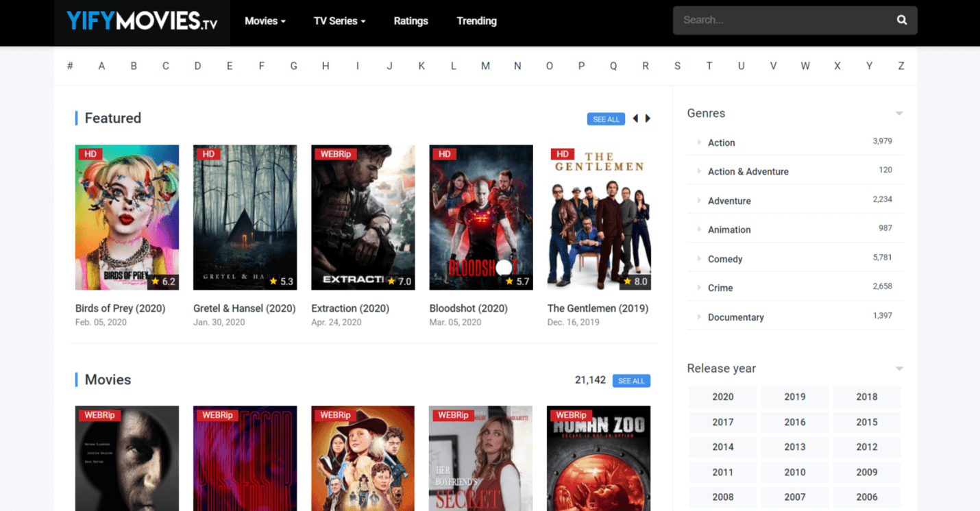Browse titles starting with G
This screenshot has width=980, height=511.
click(x=293, y=66)
